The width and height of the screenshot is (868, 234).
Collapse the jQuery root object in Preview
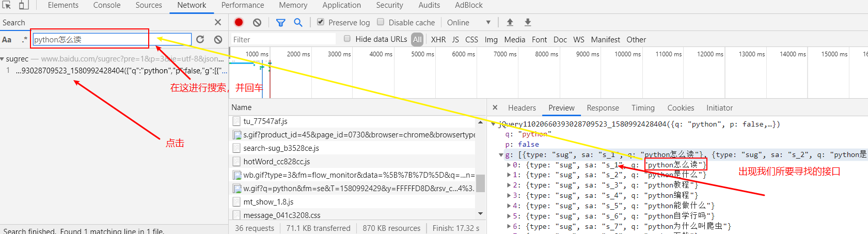(x=493, y=124)
